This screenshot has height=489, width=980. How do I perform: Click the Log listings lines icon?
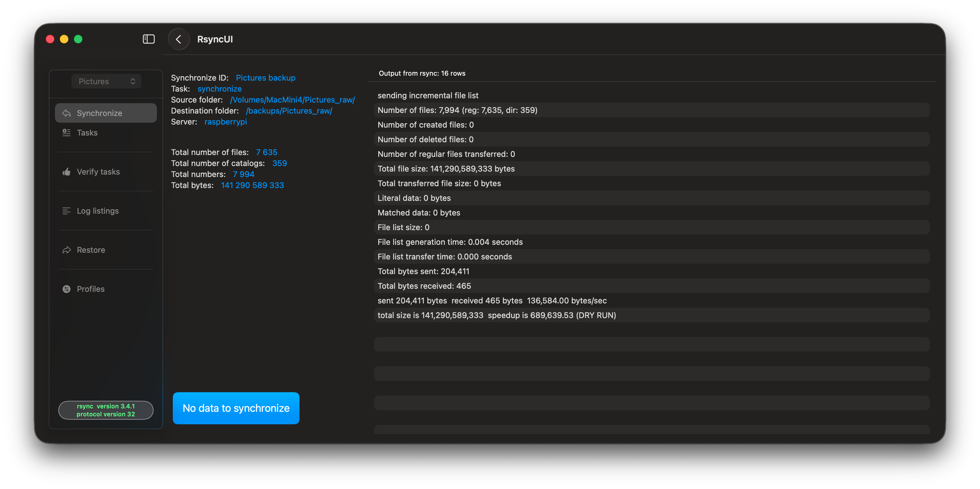click(67, 211)
